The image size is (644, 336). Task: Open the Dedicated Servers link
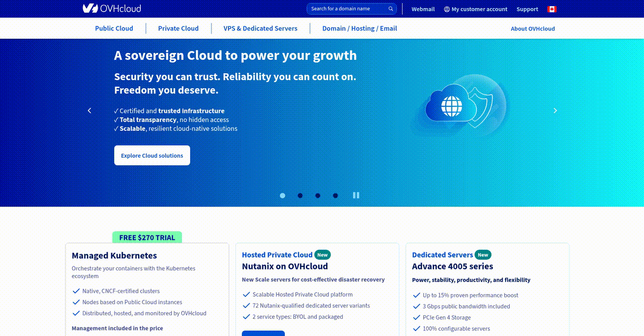(x=442, y=255)
